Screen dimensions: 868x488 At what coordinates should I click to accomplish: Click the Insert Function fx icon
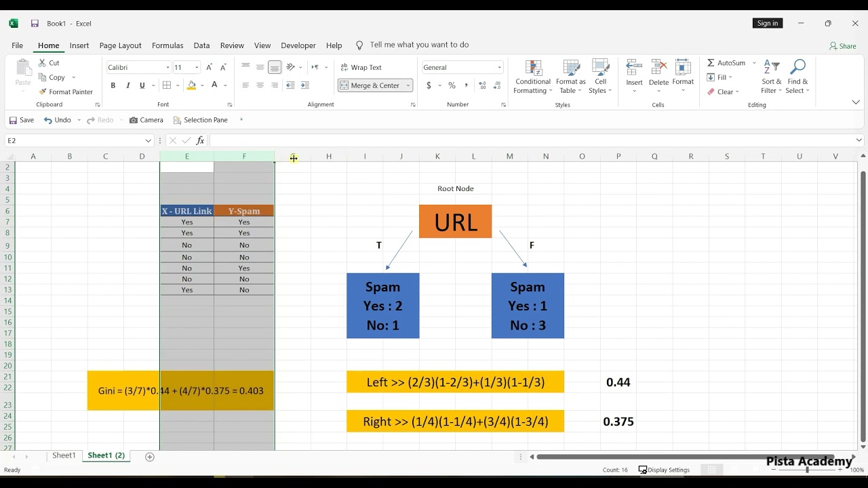coord(201,140)
